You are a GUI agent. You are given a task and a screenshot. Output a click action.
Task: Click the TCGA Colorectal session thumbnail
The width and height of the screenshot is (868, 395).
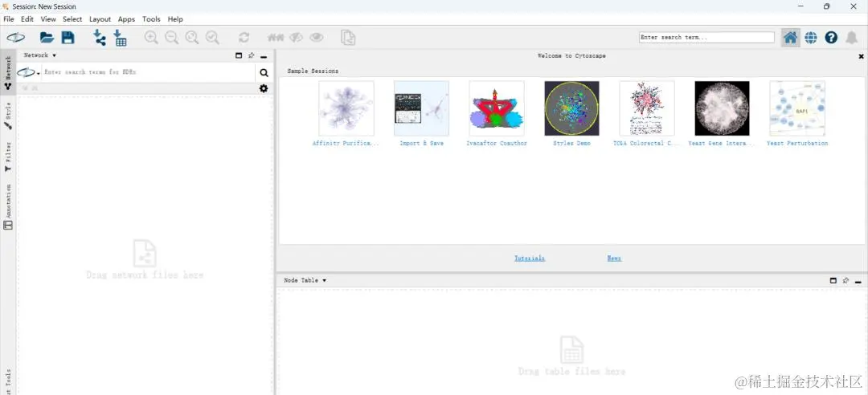647,108
